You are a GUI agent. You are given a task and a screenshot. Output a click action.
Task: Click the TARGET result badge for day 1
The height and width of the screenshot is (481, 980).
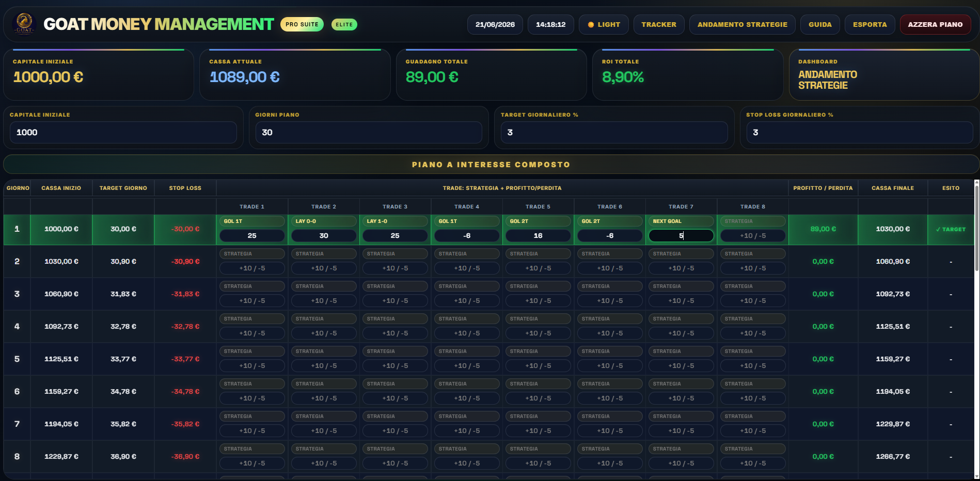point(951,229)
